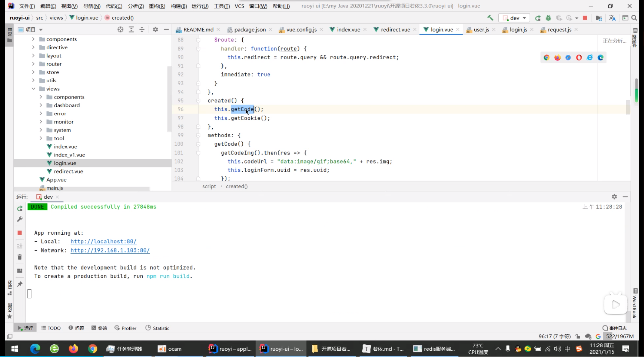Clear console trash icon in Run panel
The height and width of the screenshot is (357, 644).
(20, 257)
